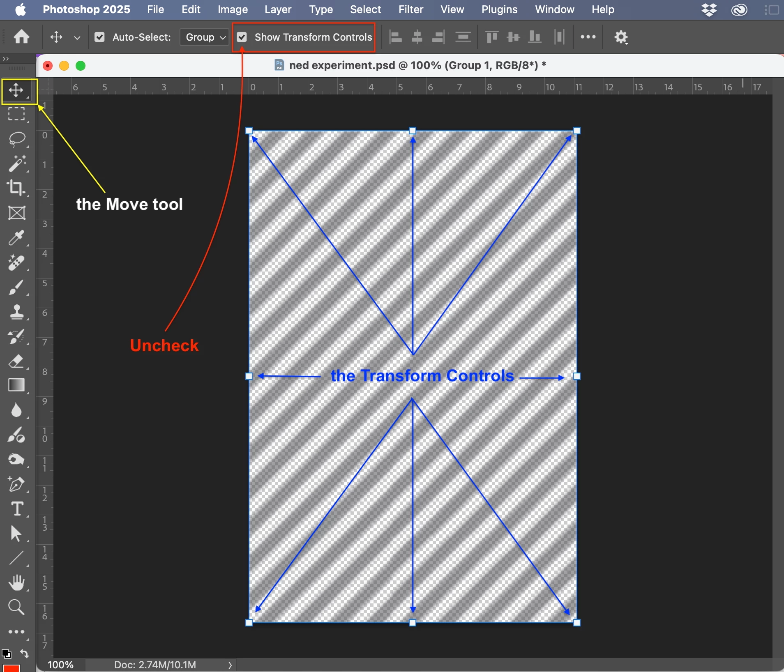Click align top edges icon
This screenshot has width=784, height=672.
coord(492,37)
